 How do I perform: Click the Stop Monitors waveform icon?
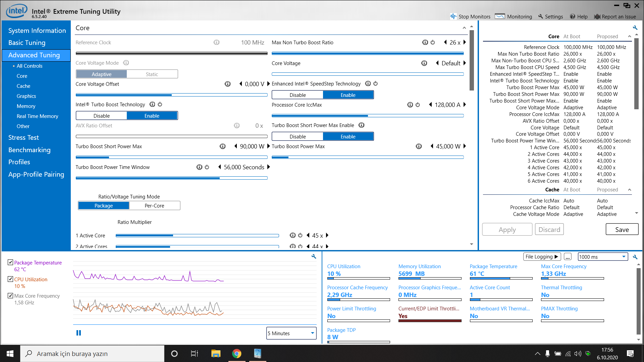pyautogui.click(x=453, y=16)
